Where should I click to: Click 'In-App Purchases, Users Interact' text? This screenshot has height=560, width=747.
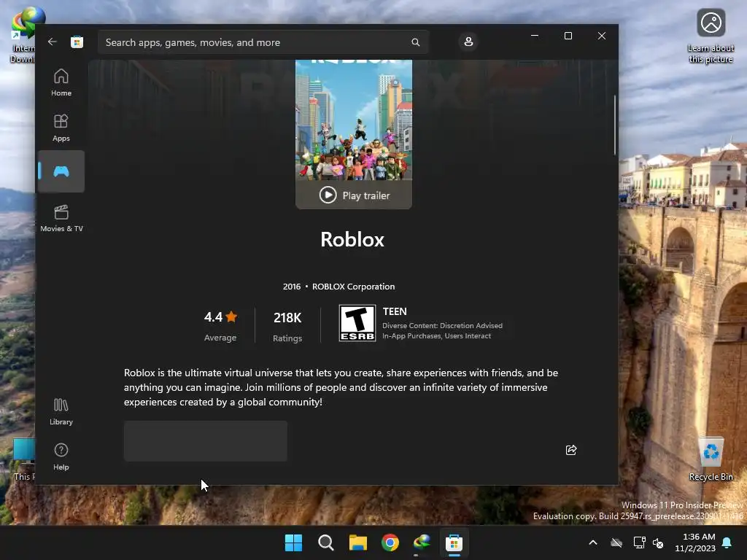click(x=436, y=336)
